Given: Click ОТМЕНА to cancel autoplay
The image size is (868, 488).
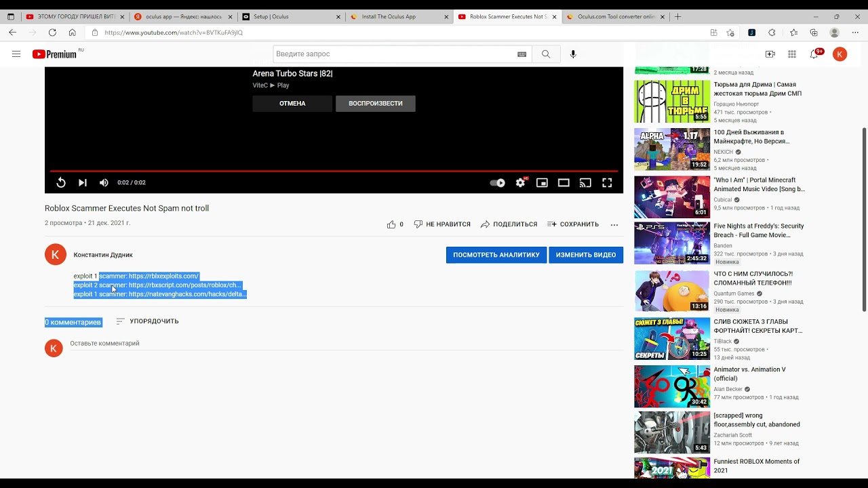Looking at the screenshot, I should [x=292, y=104].
